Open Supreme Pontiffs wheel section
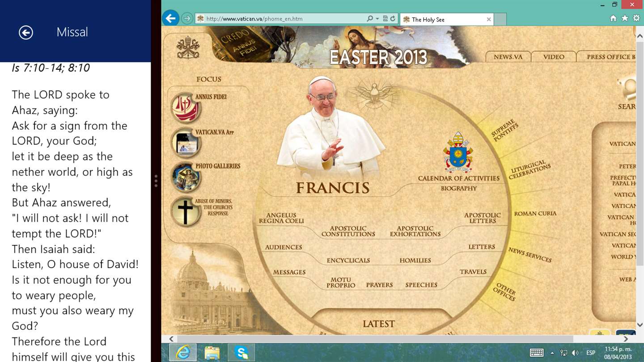 pos(504,130)
